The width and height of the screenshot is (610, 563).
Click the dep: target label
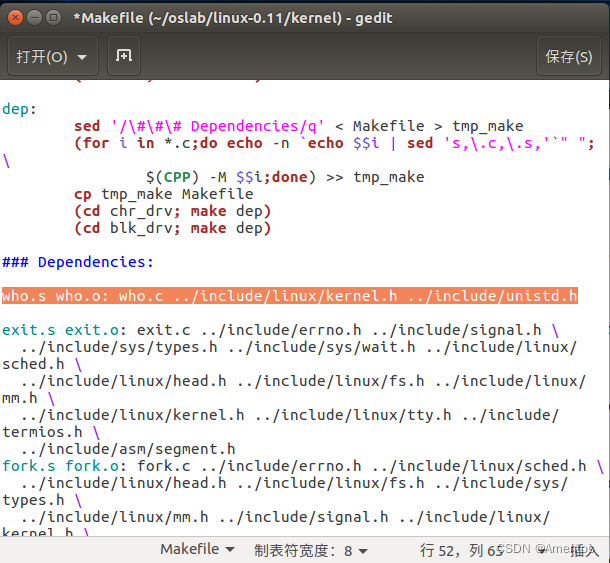pyautogui.click(x=19, y=109)
